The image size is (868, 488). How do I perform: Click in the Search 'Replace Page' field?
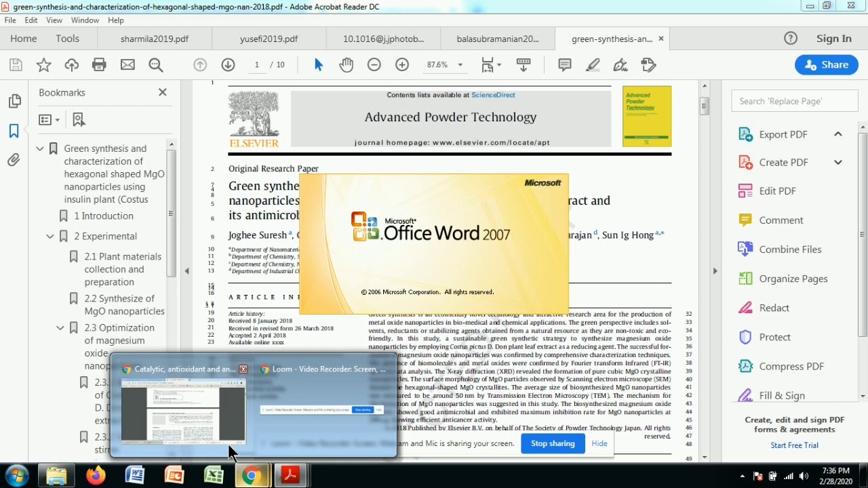[795, 101]
